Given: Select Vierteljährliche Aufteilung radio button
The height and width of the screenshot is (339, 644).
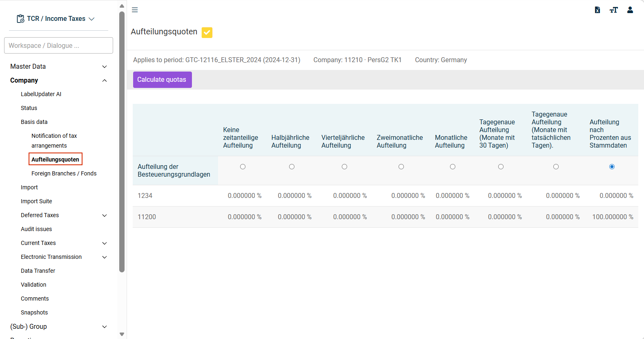Looking at the screenshot, I should tap(344, 166).
